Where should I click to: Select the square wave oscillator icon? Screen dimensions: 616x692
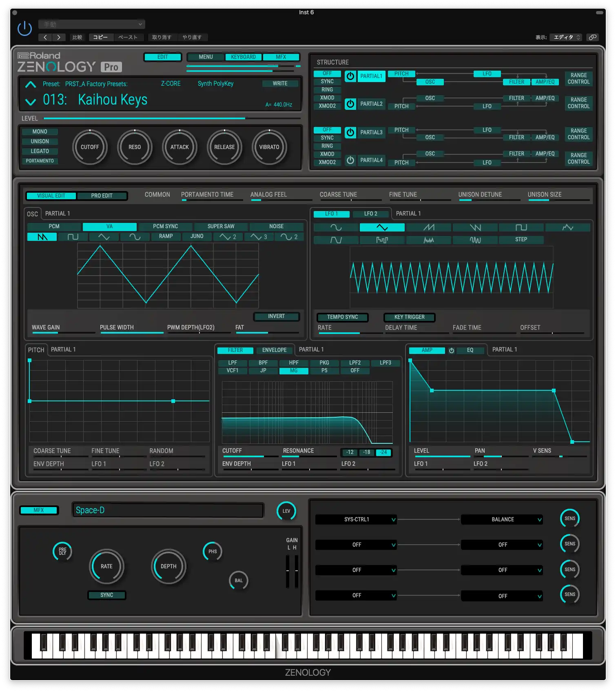(73, 237)
